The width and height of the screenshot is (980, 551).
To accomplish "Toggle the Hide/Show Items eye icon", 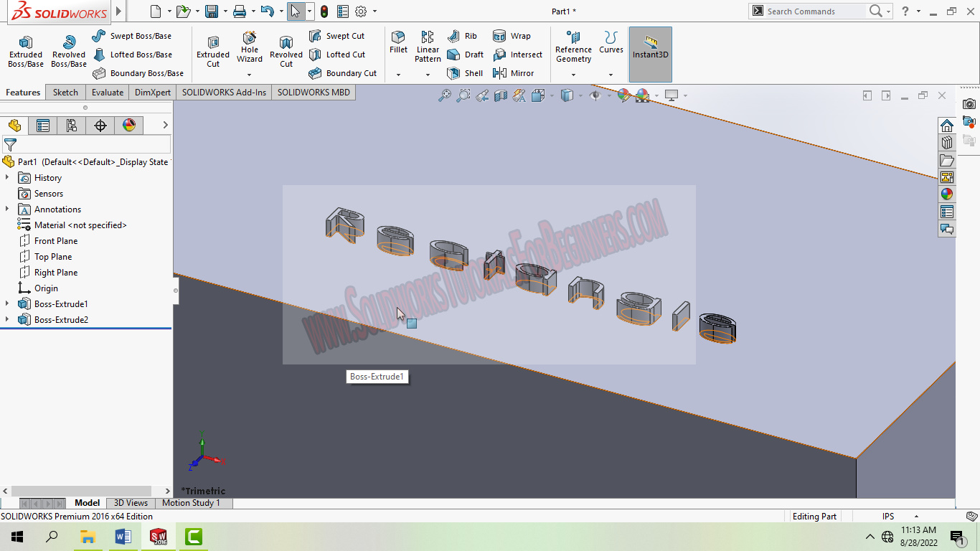I will tap(595, 95).
